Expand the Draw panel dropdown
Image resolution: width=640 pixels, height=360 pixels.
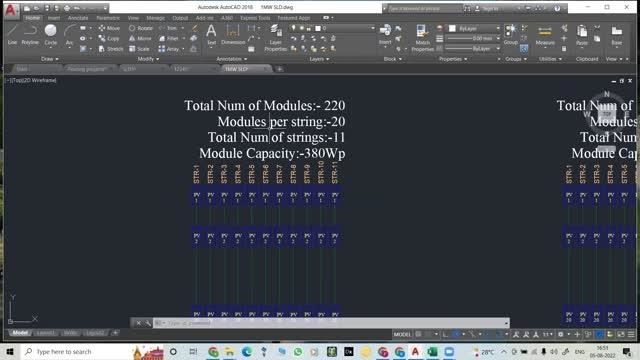click(x=49, y=59)
